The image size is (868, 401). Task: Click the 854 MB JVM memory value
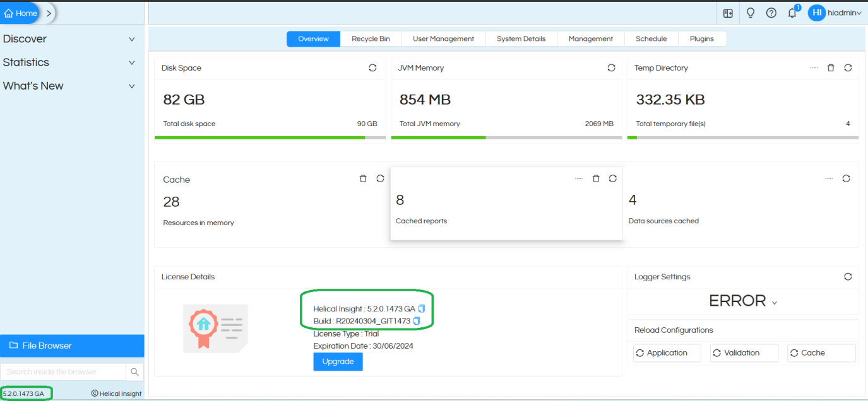pyautogui.click(x=425, y=100)
